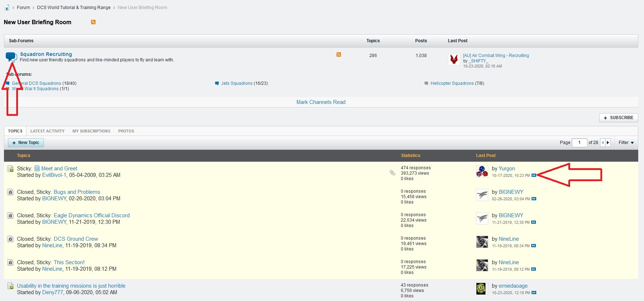The height and width of the screenshot is (301, 644).
Task: Open Meet and Greet topic
Action: click(x=59, y=169)
